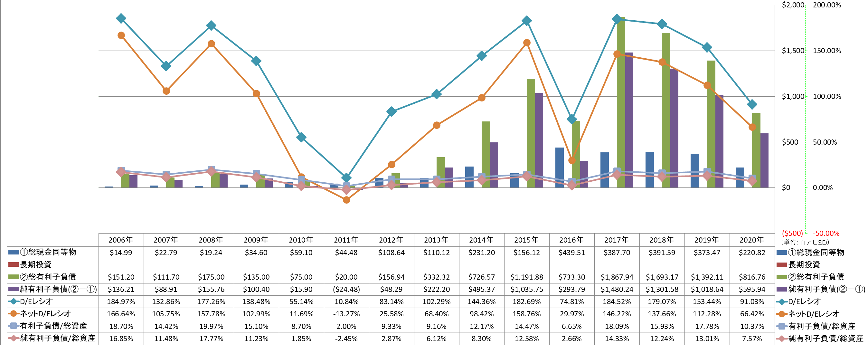Click the -2.45% net debt-to-assets cell
Viewport: 868px width, 345px height.
pyautogui.click(x=346, y=339)
